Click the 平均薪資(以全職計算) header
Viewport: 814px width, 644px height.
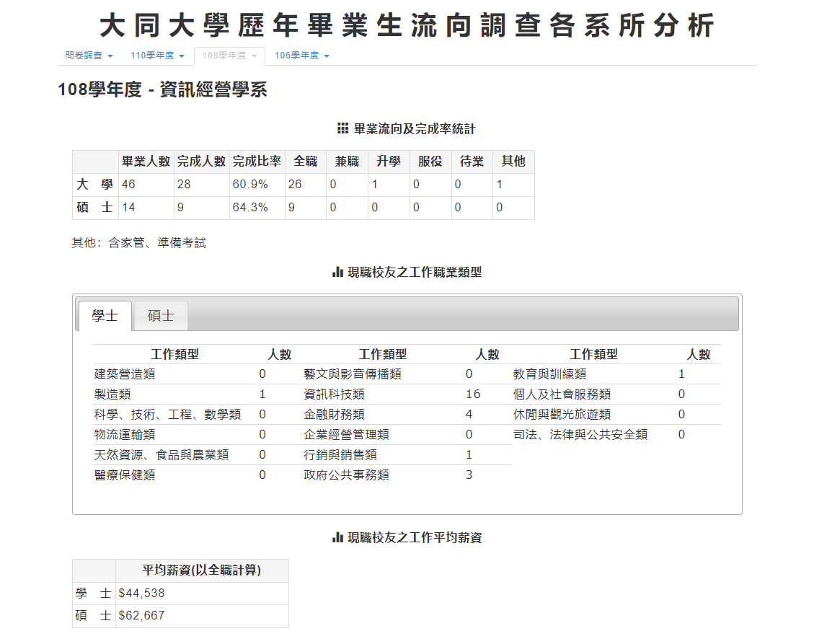point(201,570)
